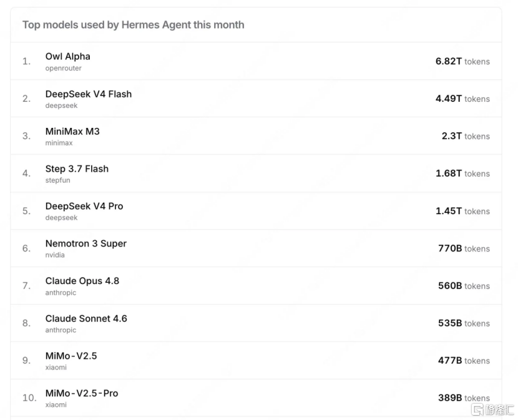518x420 pixels.
Task: Open the MiMo-V2.5-Pro model entry
Action: pyautogui.click(x=82, y=393)
